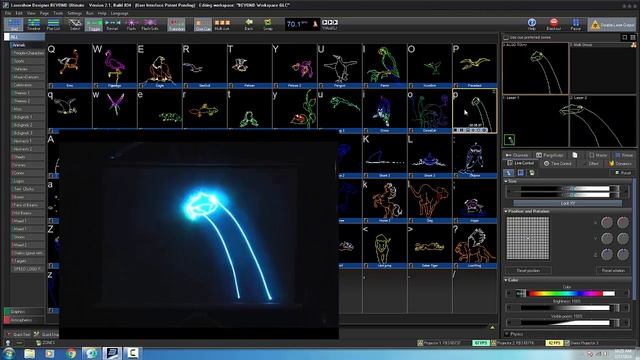Select the Atmospherics category at the sidebar bottom

(24, 320)
